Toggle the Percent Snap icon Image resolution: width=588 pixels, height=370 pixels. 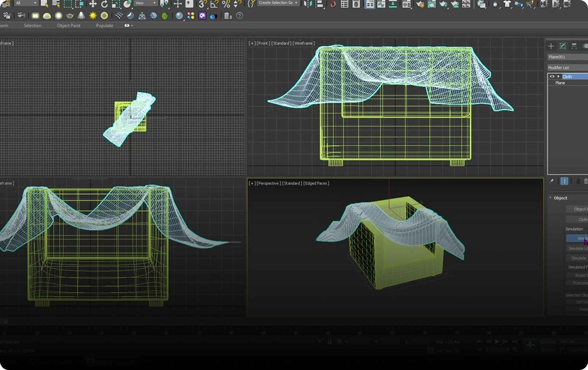[226, 4]
